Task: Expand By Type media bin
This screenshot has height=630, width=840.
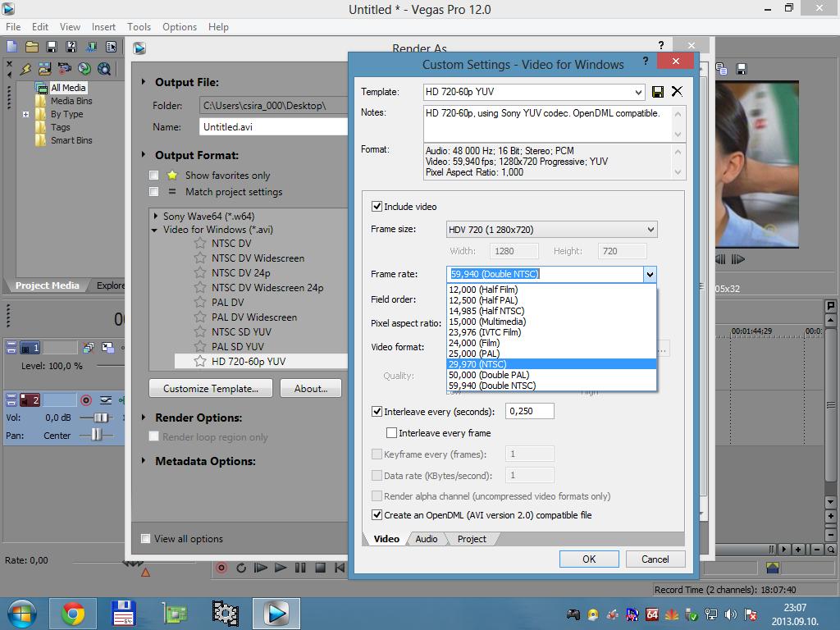Action: click(25, 114)
